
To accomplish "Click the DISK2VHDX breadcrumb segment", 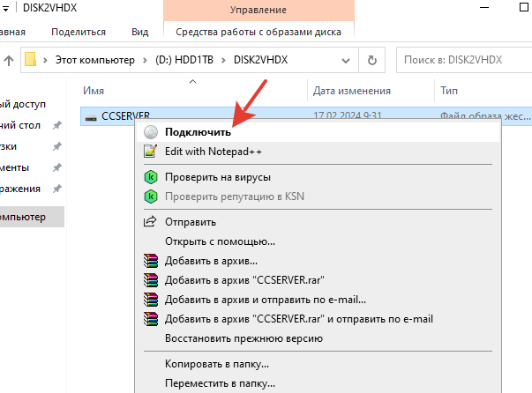I will pyautogui.click(x=260, y=60).
